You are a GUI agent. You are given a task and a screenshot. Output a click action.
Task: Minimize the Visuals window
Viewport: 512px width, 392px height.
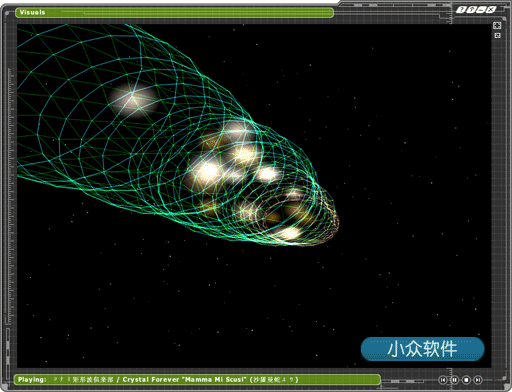[x=481, y=10]
